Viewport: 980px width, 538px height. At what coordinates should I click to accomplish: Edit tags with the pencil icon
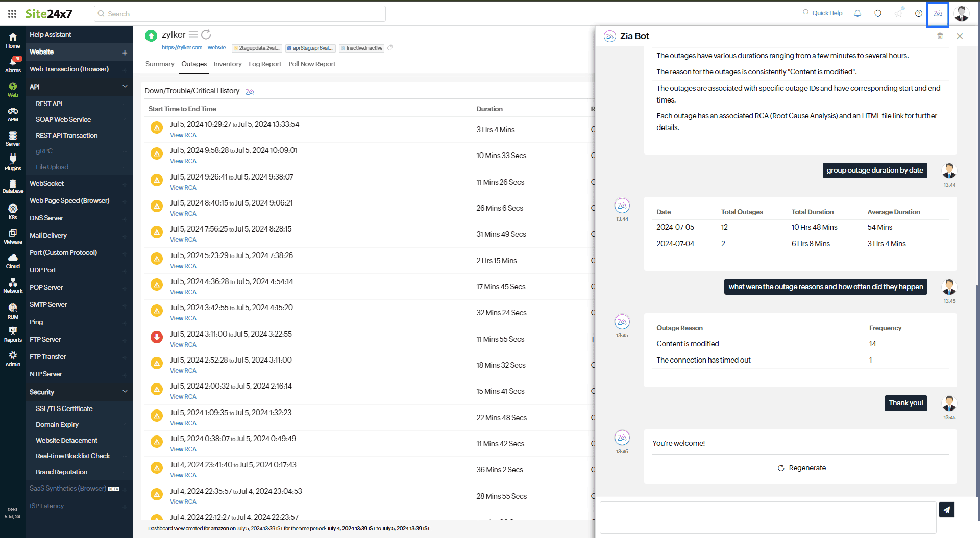pos(390,48)
